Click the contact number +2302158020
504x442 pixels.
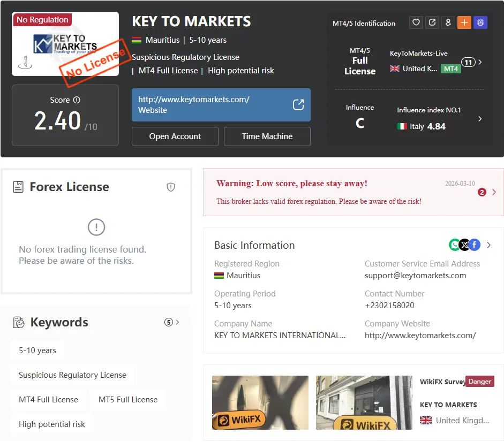389,306
